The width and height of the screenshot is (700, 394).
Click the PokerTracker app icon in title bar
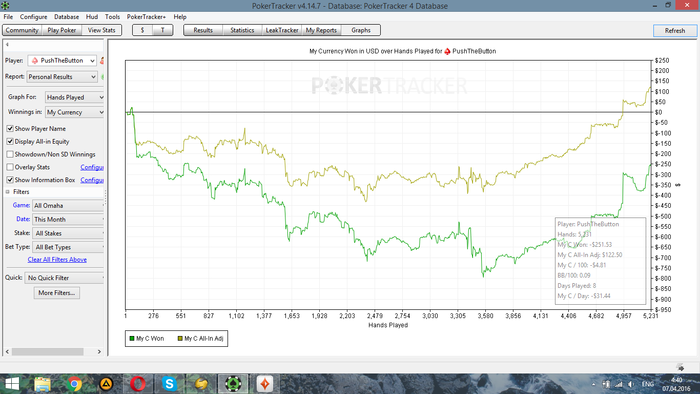click(x=5, y=5)
